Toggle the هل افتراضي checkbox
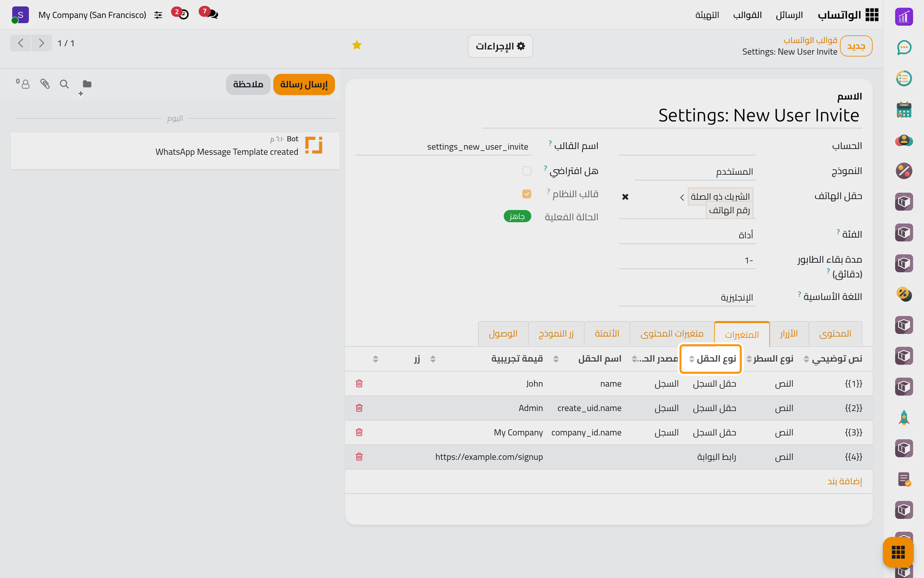Viewport: 924px width, 578px height. (526, 171)
